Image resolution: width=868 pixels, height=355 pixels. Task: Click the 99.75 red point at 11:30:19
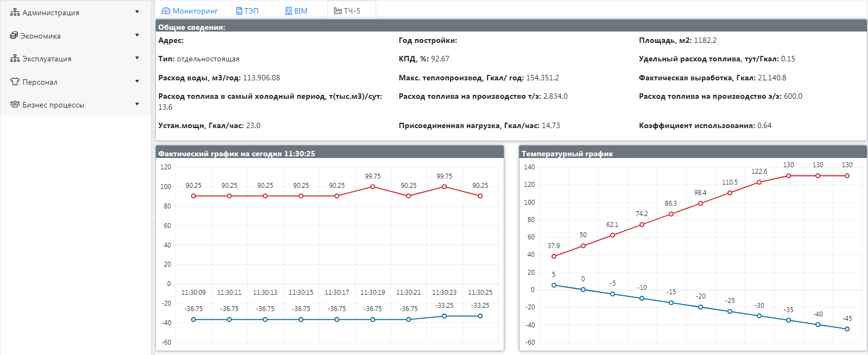coord(372,187)
